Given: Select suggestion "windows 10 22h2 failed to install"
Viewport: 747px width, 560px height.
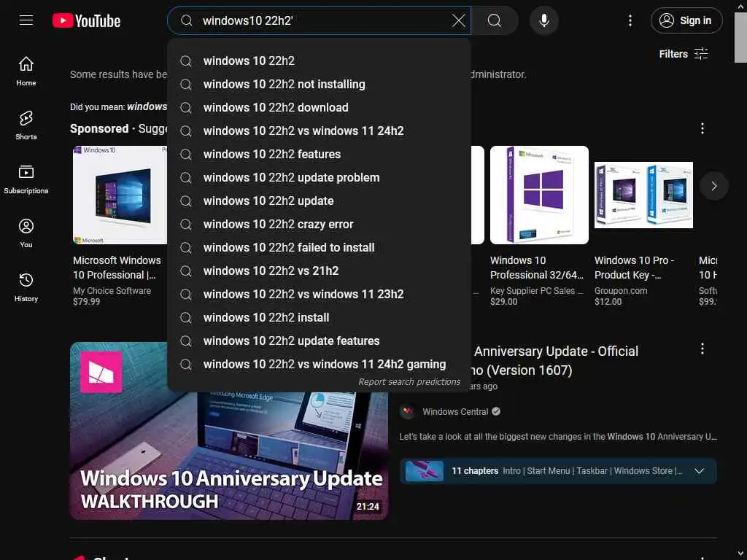Looking at the screenshot, I should point(319,248).
